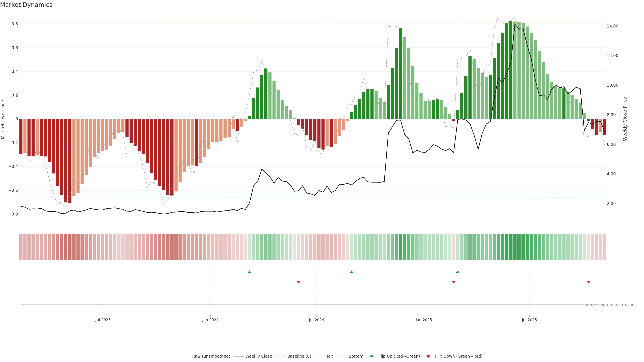The height and width of the screenshot is (362, 644).
Task: Click the latest green flip-up triangle marker
Action: coord(458,272)
